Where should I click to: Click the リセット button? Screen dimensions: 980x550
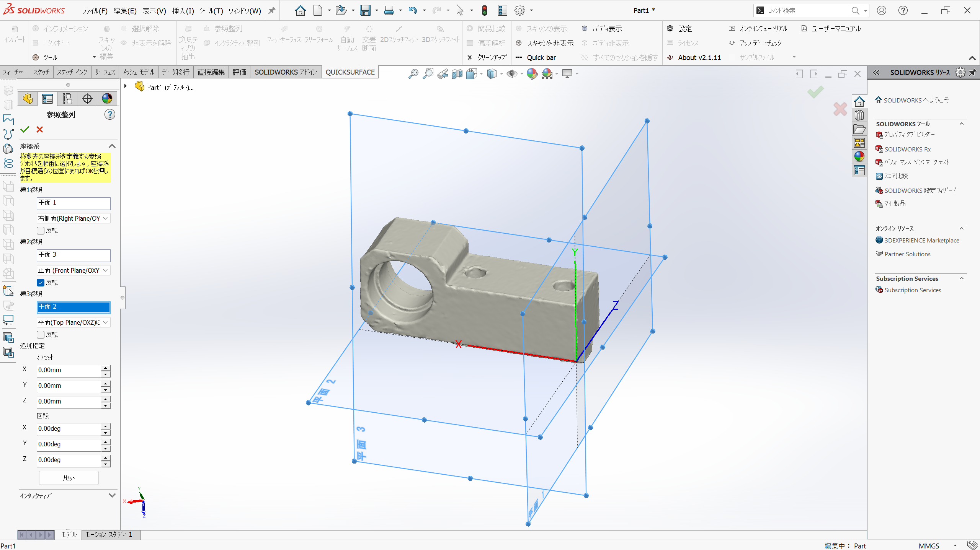(x=69, y=478)
